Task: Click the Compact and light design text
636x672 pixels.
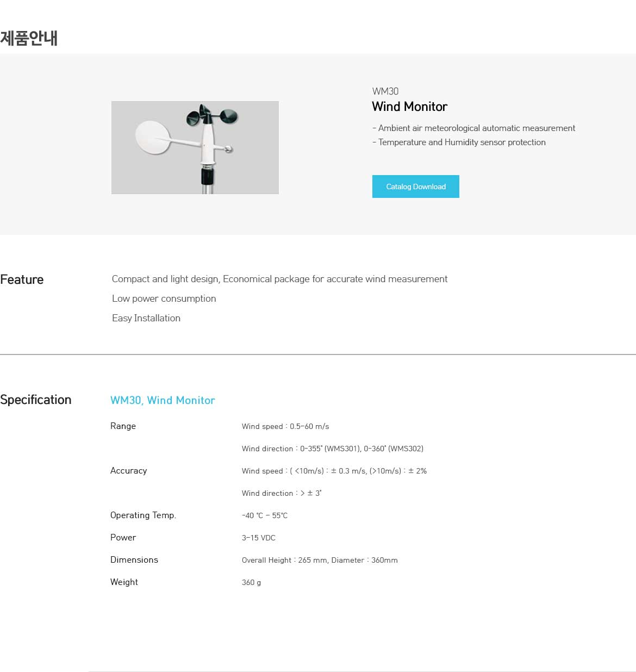Action: click(x=279, y=279)
